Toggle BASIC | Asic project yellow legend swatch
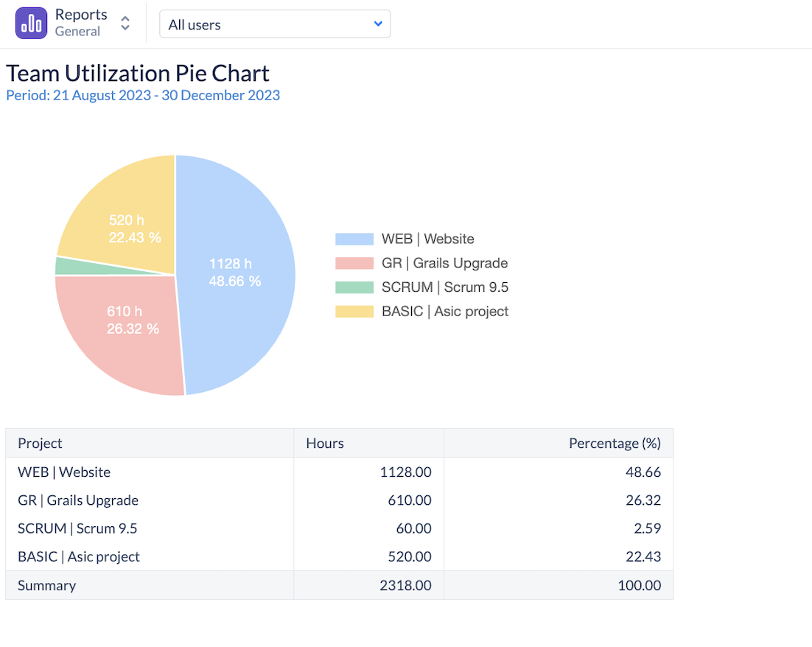Viewport: 812px width, 647px height. point(354,311)
